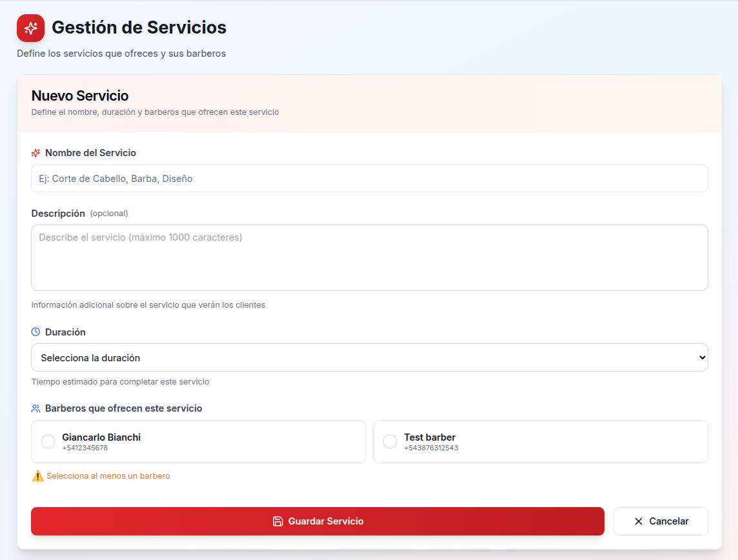
Task: Open the "Selecciona la duración" dropdown
Action: pos(369,357)
